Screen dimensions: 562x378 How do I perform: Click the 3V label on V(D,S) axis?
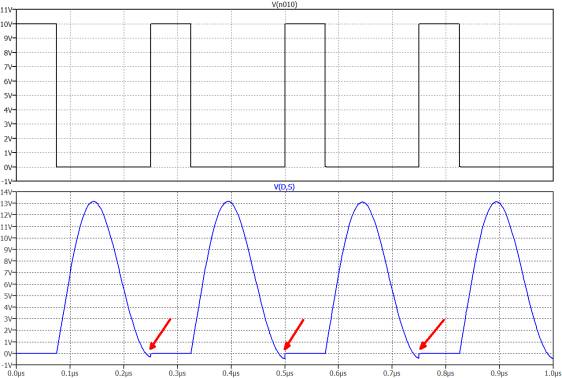pos(8,319)
